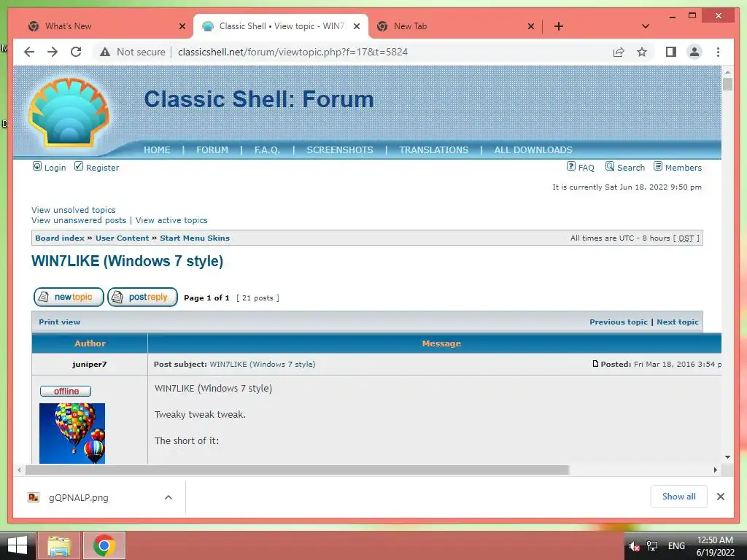Open the Members list link

tap(678, 167)
